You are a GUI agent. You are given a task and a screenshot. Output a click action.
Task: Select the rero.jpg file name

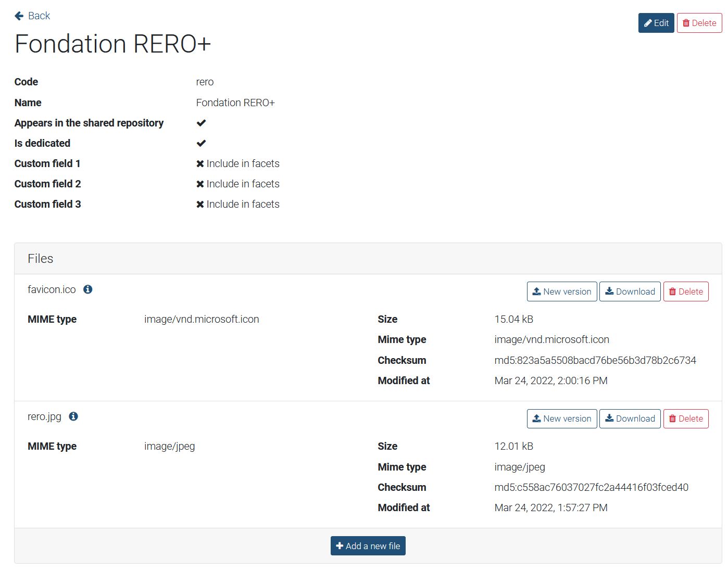pyautogui.click(x=44, y=416)
